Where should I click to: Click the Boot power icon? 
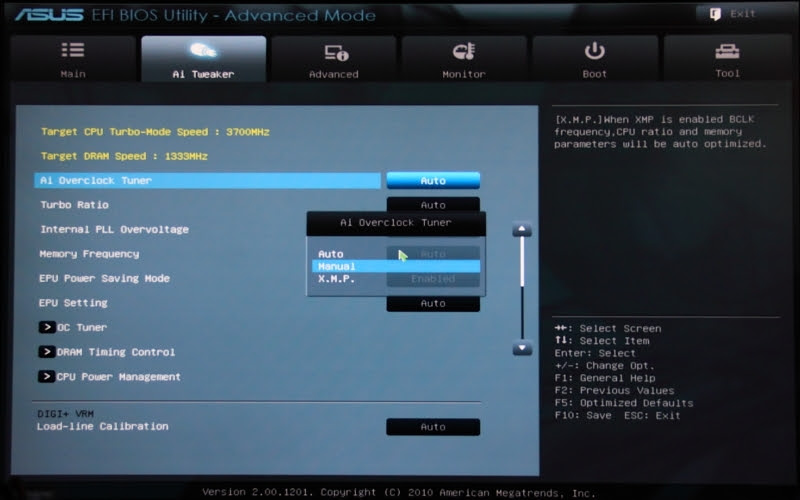click(595, 51)
